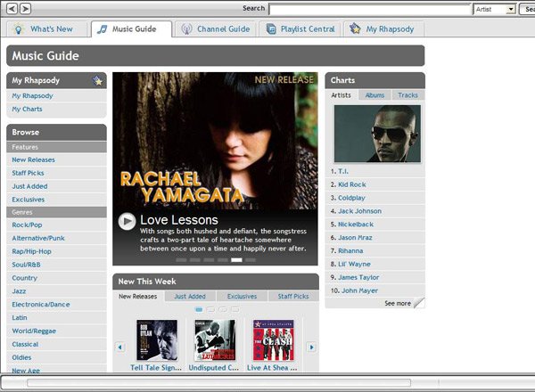Open the Alternative/Punk genre
Image resolution: width=535 pixels, height=392 pixels.
38,238
